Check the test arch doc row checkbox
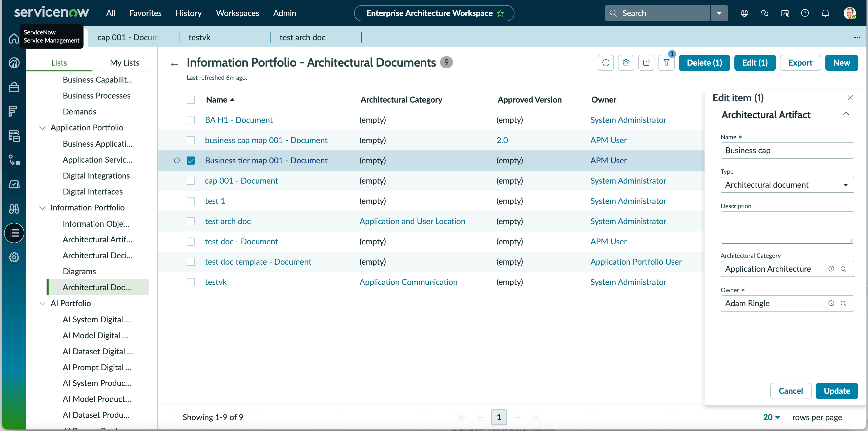 [191, 221]
